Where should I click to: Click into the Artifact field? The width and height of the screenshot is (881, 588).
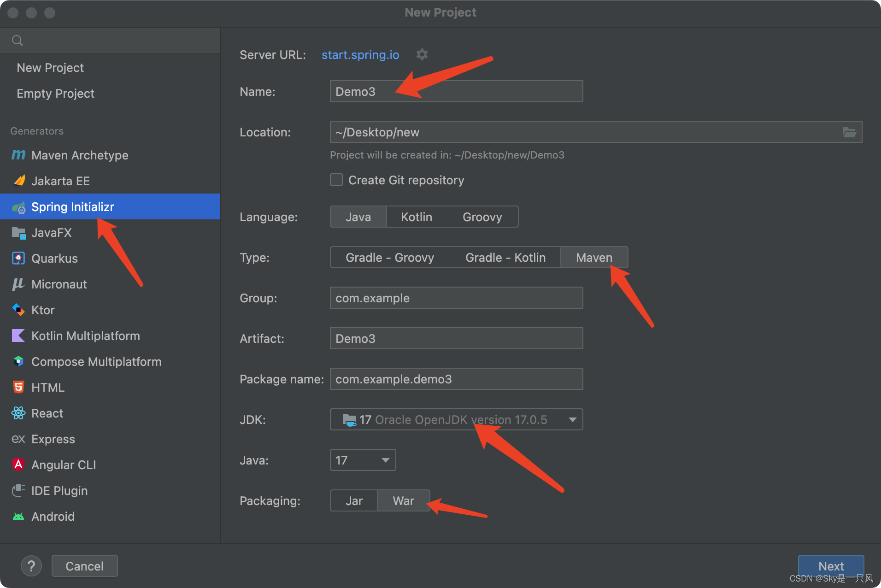click(457, 339)
